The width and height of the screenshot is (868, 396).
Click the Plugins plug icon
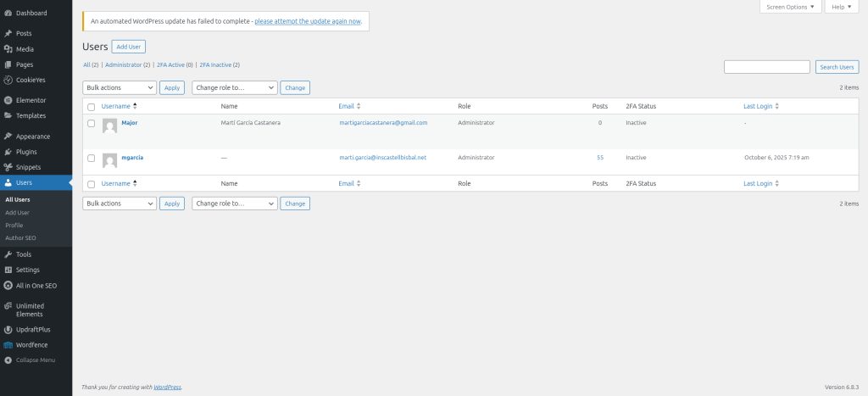[8, 152]
